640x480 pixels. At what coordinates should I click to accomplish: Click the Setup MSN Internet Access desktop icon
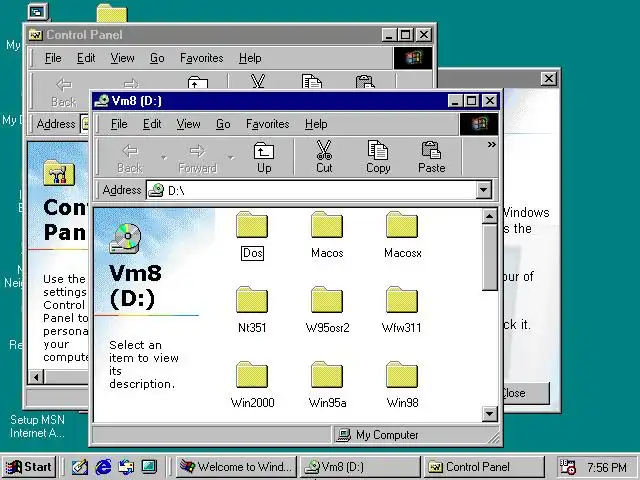tap(37, 426)
